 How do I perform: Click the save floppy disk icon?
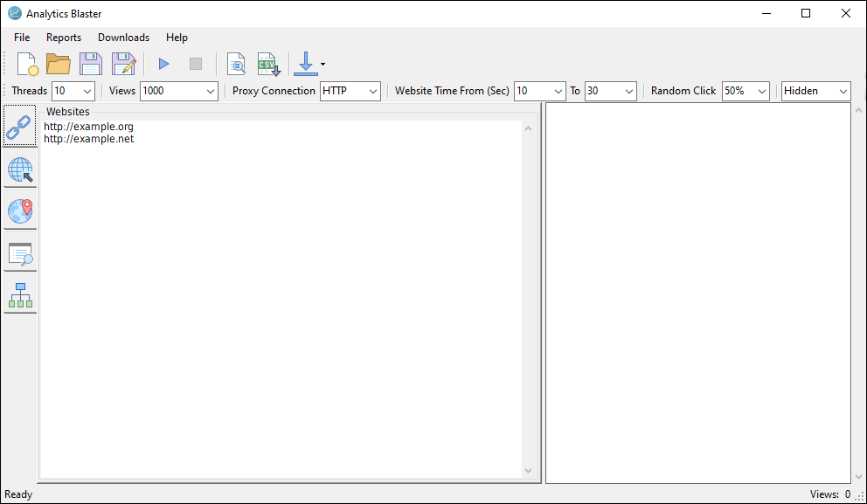[x=91, y=64]
